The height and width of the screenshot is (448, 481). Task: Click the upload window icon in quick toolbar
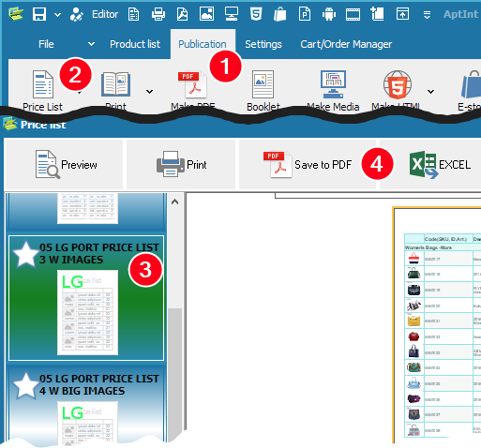coord(402,14)
